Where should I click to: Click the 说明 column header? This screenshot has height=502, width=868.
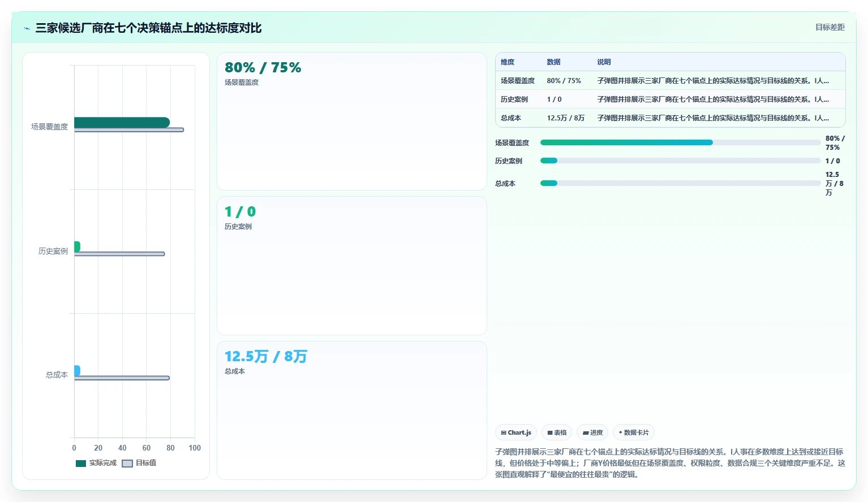(x=604, y=62)
